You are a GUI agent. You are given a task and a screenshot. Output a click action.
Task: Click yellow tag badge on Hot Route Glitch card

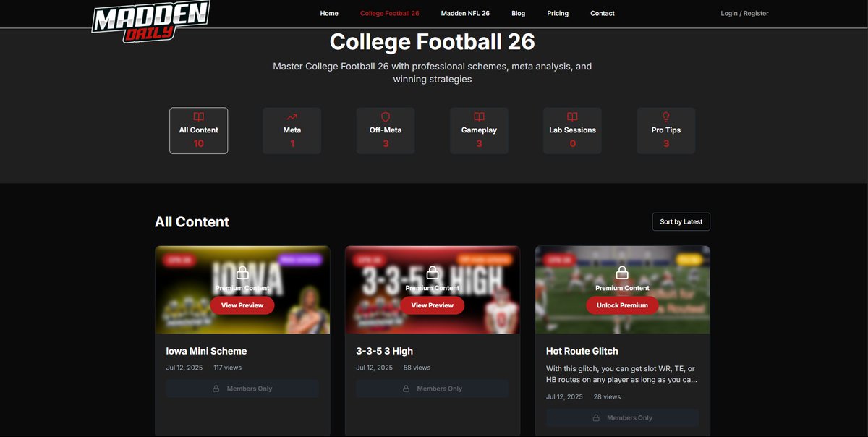click(x=688, y=260)
